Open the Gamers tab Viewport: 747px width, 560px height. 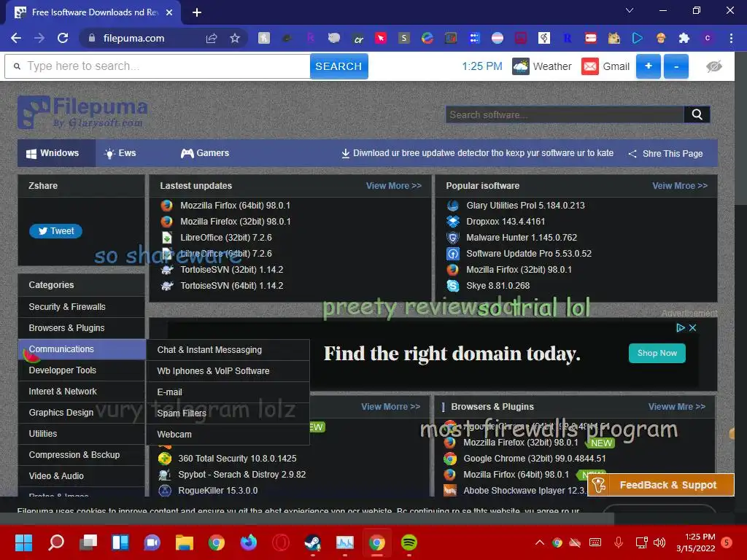[204, 153]
